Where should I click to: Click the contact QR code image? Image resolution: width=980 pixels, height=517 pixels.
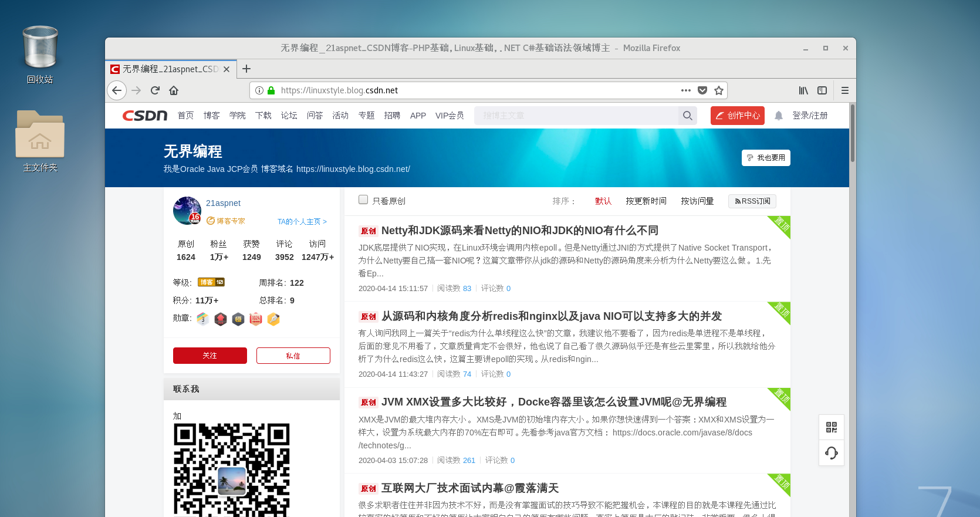[232, 469]
